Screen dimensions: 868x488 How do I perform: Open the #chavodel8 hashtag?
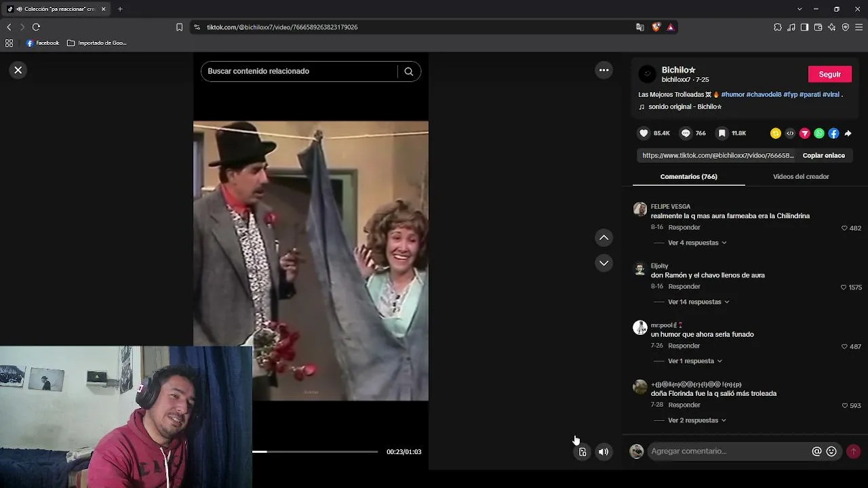(764, 94)
